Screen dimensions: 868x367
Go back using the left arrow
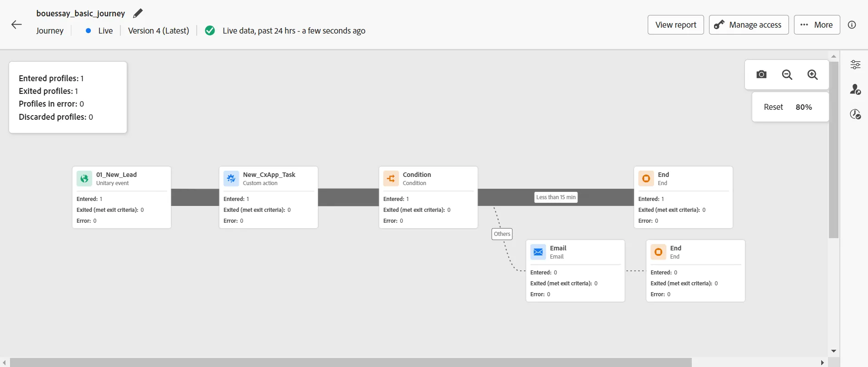coord(16,24)
